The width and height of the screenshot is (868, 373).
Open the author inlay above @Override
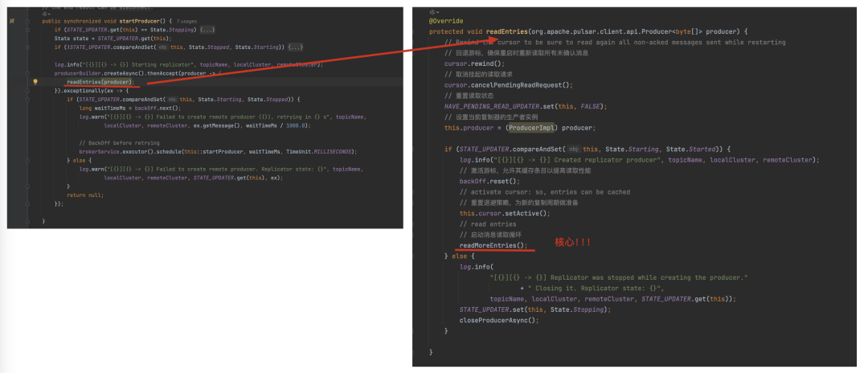pyautogui.click(x=435, y=11)
